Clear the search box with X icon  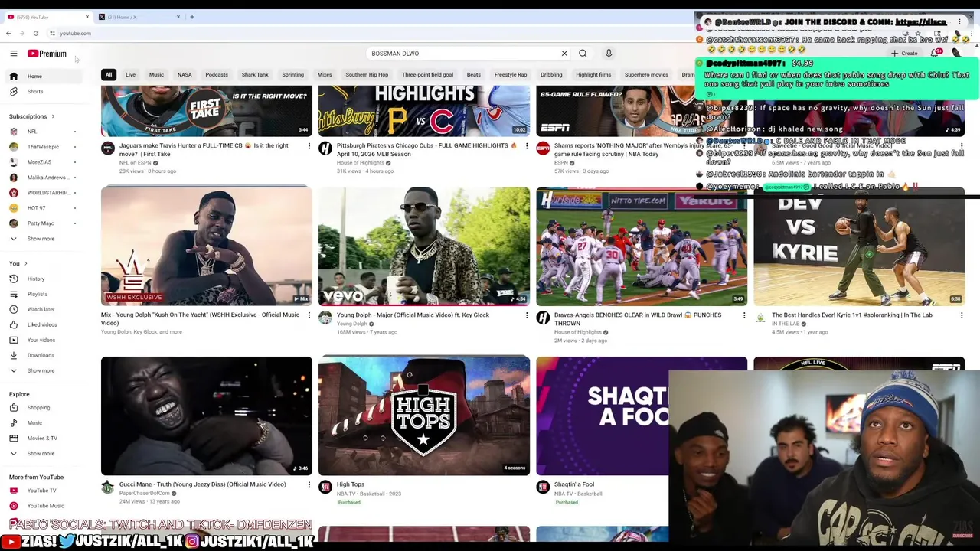pyautogui.click(x=564, y=54)
